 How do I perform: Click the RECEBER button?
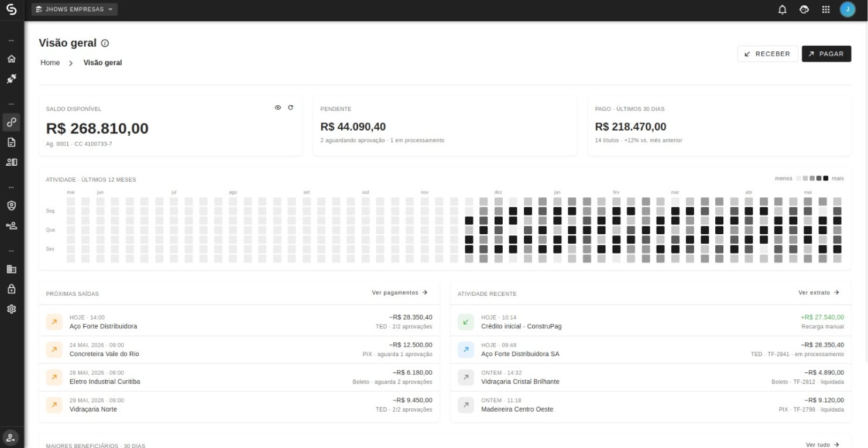click(767, 54)
